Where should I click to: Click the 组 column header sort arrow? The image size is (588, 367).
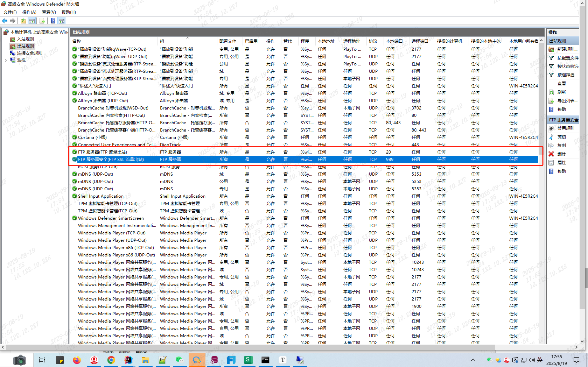click(188, 38)
